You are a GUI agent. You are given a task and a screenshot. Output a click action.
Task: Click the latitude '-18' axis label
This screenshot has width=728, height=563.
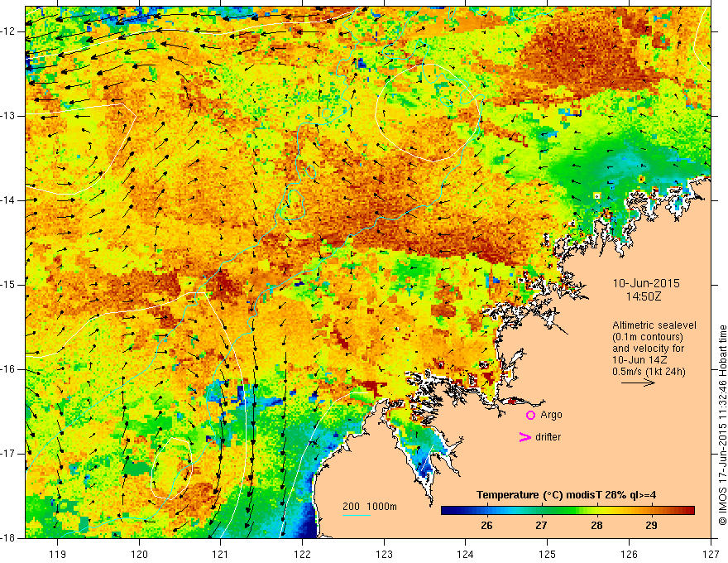pyautogui.click(x=8, y=538)
